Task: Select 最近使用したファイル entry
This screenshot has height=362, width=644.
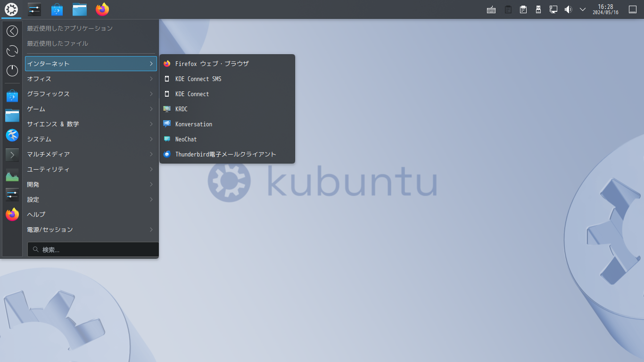Action: tap(91, 43)
